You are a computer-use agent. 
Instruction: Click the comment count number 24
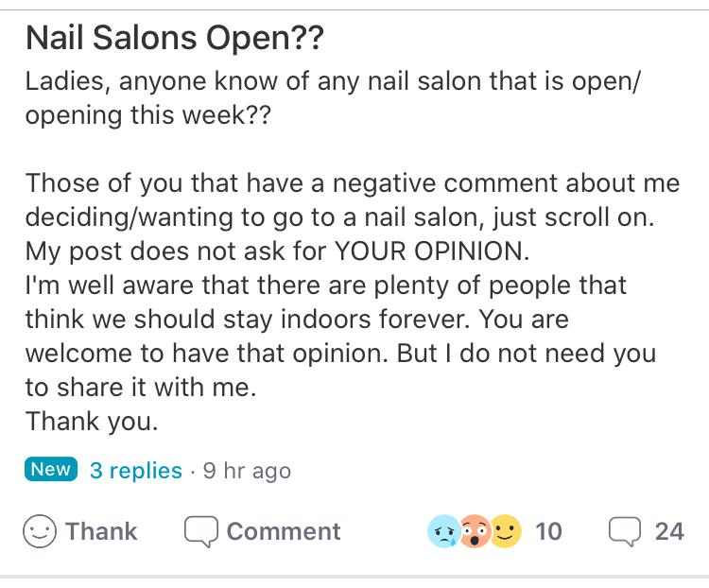click(669, 531)
